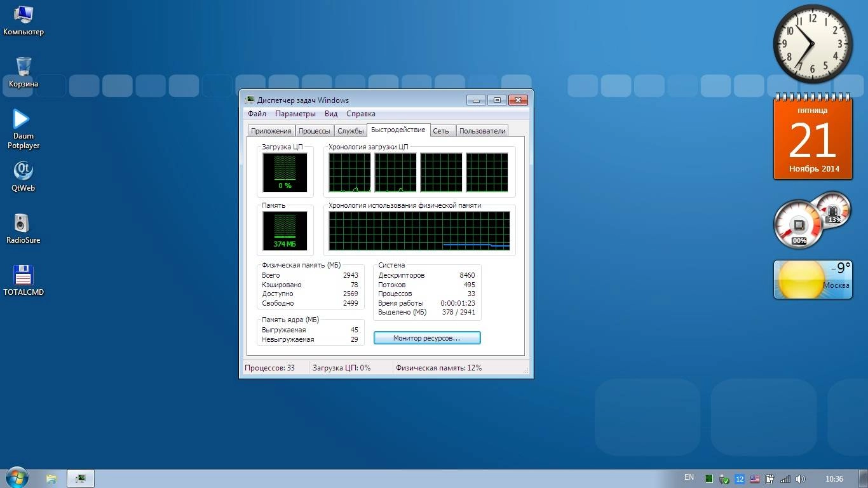Click the Дескрипторов value 8460
The height and width of the screenshot is (488, 868).
[467, 275]
